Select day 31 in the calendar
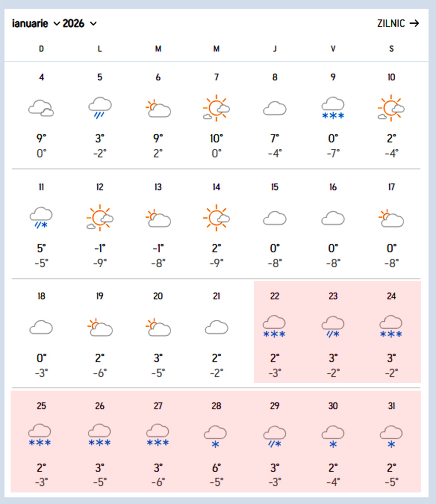Screen dimensions: 436x504 (391, 406)
